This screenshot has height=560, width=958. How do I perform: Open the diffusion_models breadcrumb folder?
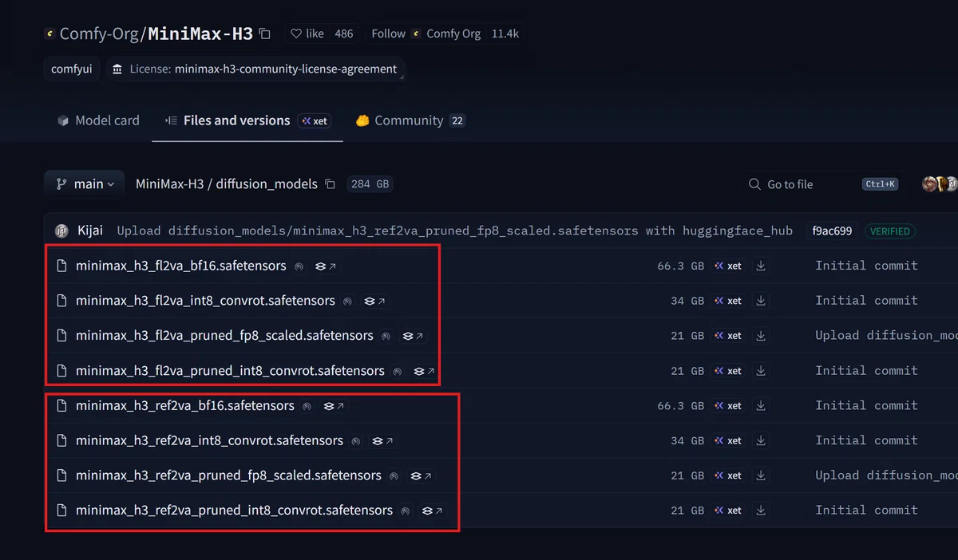pos(267,183)
